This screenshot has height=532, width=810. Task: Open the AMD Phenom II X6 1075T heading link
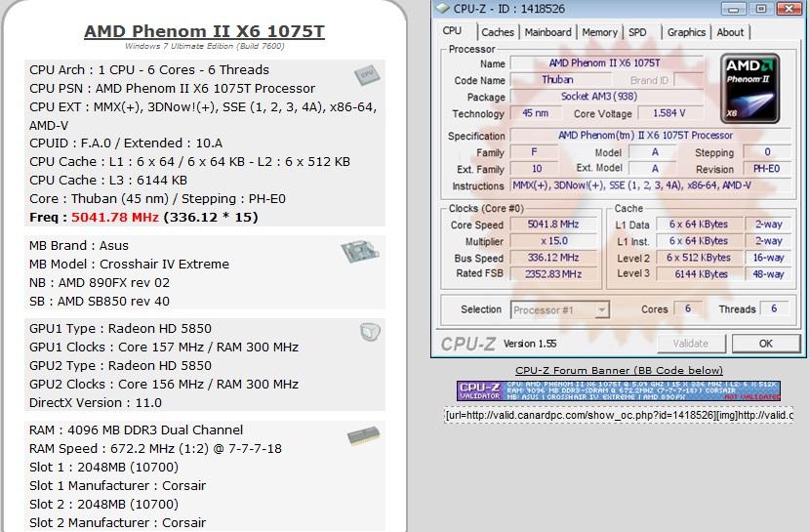pos(204,31)
